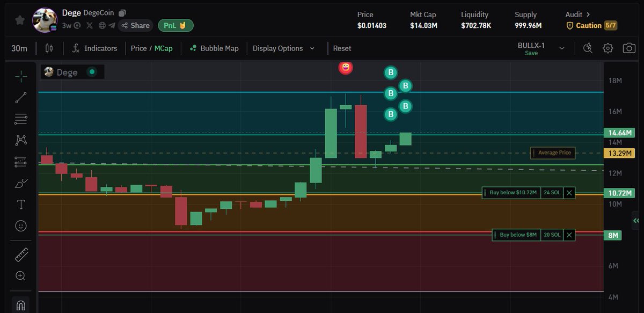Image resolution: width=644 pixels, height=313 pixels.
Task: Click the 24 SOL order amount
Action: [552, 193]
